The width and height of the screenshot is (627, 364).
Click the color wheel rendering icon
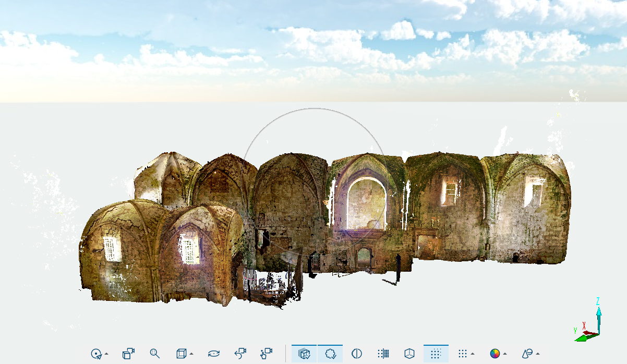[495, 354]
